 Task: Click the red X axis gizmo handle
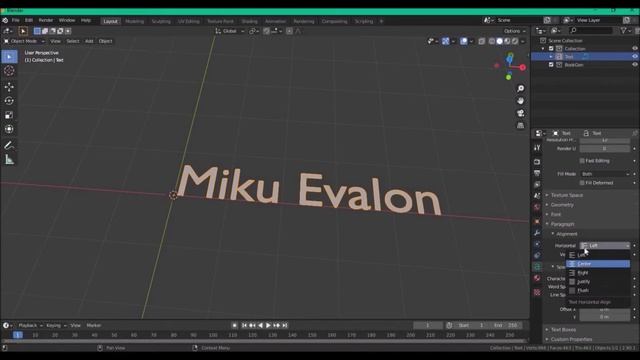(523, 67)
